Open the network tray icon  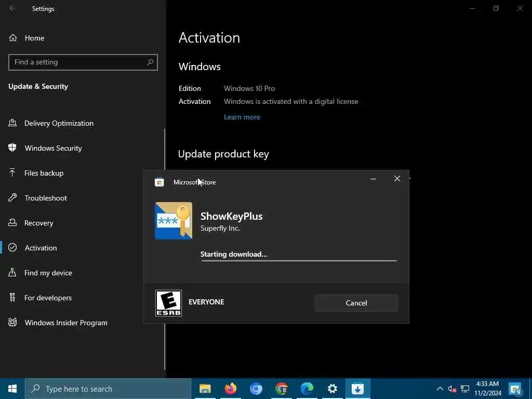465,389
